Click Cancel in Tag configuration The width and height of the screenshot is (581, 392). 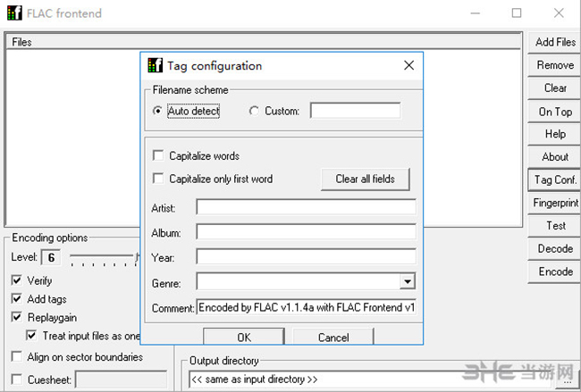tap(333, 337)
